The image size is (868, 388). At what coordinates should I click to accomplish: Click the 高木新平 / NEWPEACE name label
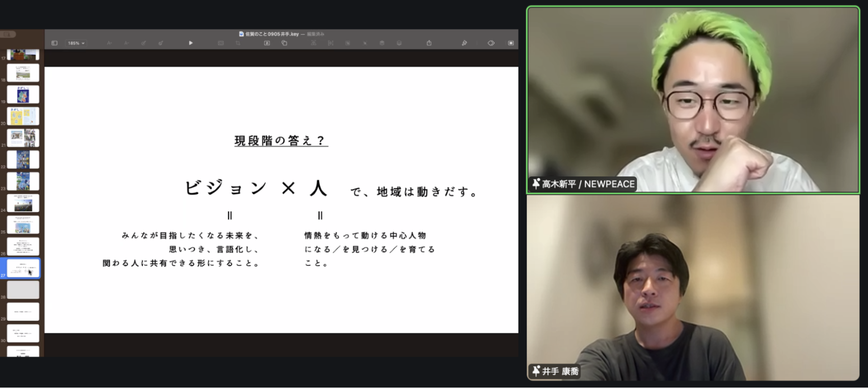click(588, 184)
